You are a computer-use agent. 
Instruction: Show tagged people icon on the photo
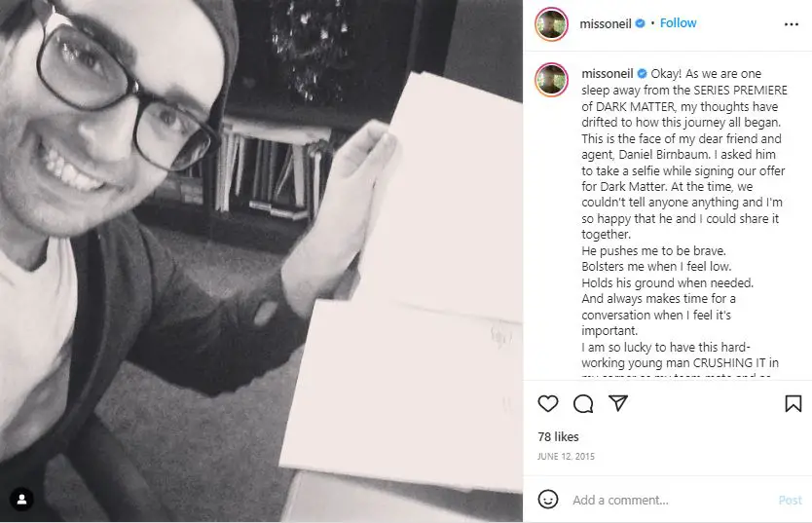click(21, 500)
